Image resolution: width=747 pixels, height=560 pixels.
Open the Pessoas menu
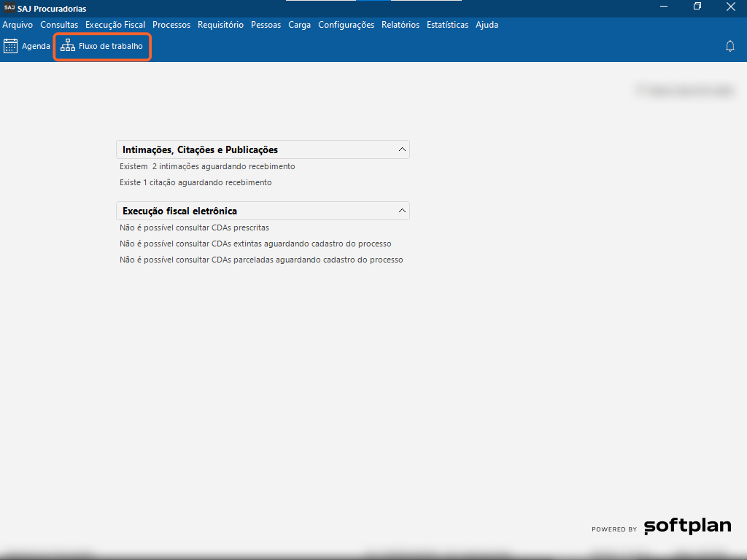point(266,25)
